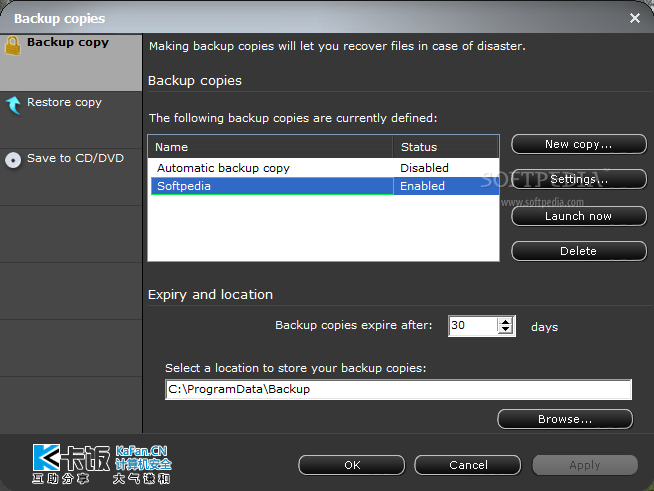
Task: Sort list by Name column header
Action: 270,147
